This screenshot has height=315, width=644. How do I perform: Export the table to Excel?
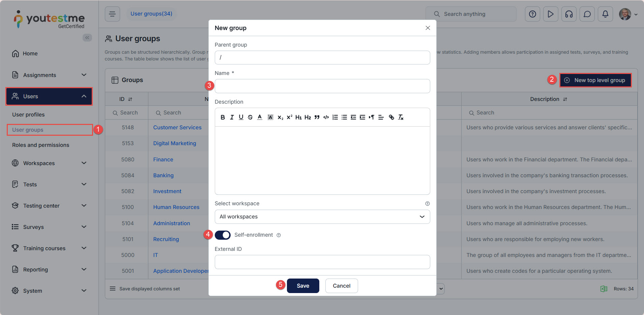(604, 289)
